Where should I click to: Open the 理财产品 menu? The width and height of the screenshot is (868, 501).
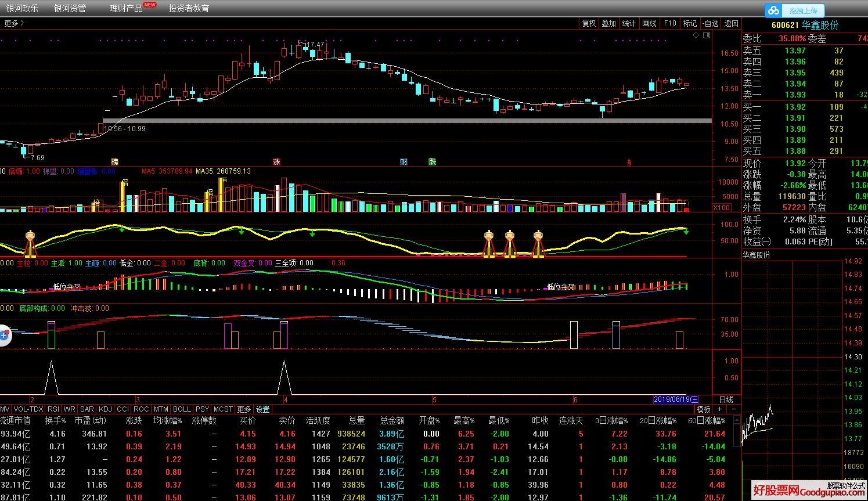127,8
